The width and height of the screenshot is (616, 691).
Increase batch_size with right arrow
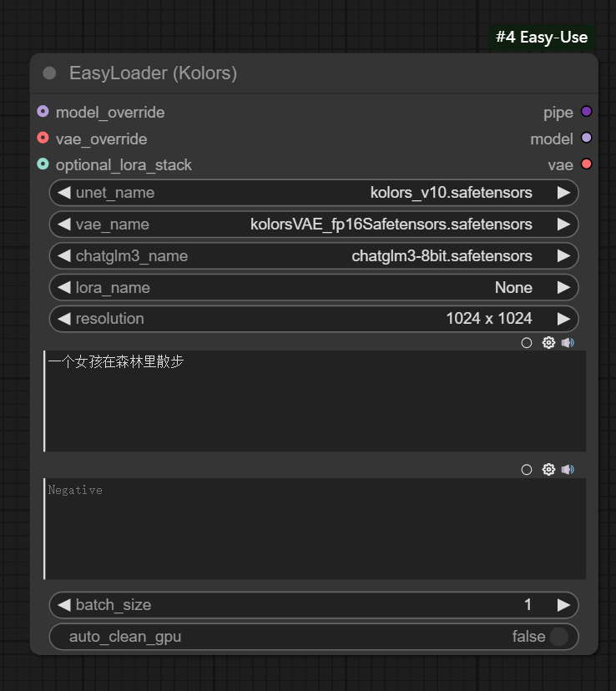tap(563, 605)
